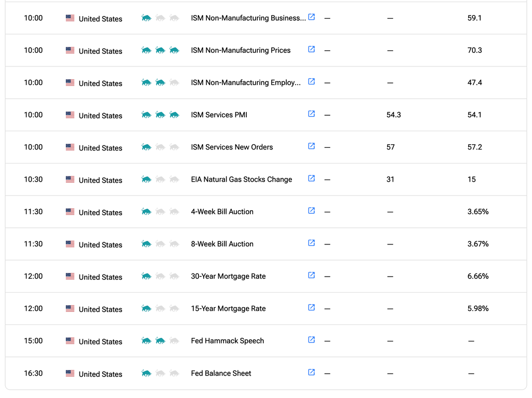Select the Fed Hammack Speech event name
Image resolution: width=532 pixels, height=398 pixels.
[228, 341]
